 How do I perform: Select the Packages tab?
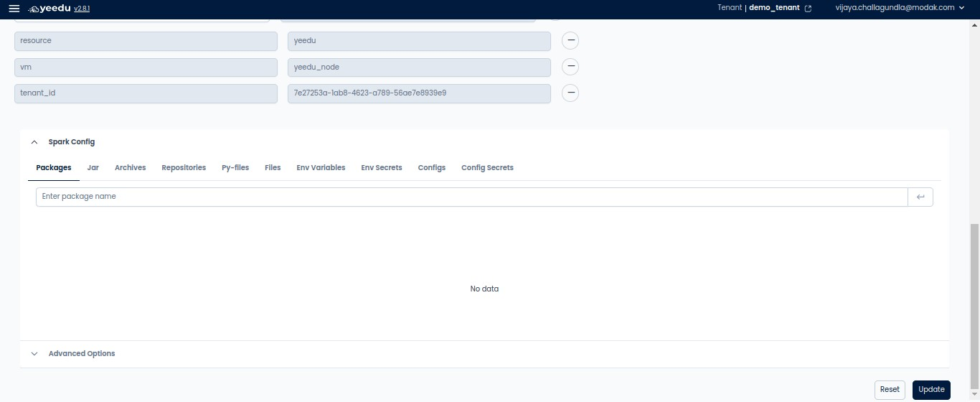coord(54,168)
